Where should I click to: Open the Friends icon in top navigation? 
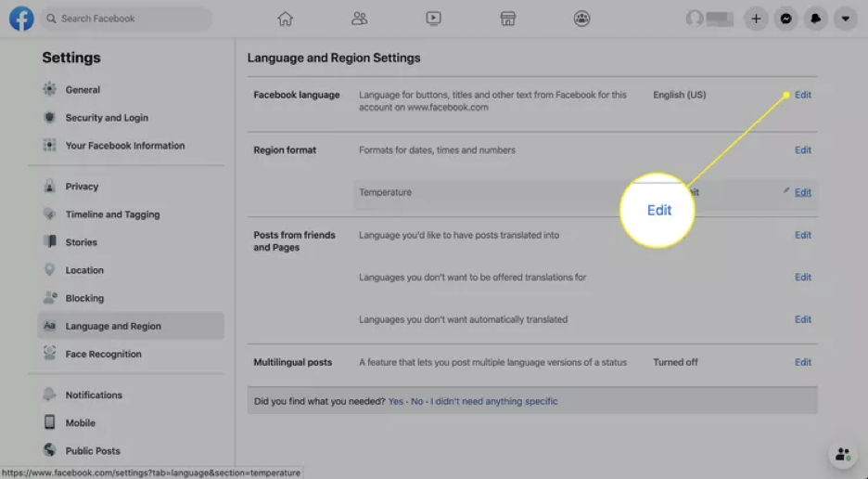(x=360, y=19)
